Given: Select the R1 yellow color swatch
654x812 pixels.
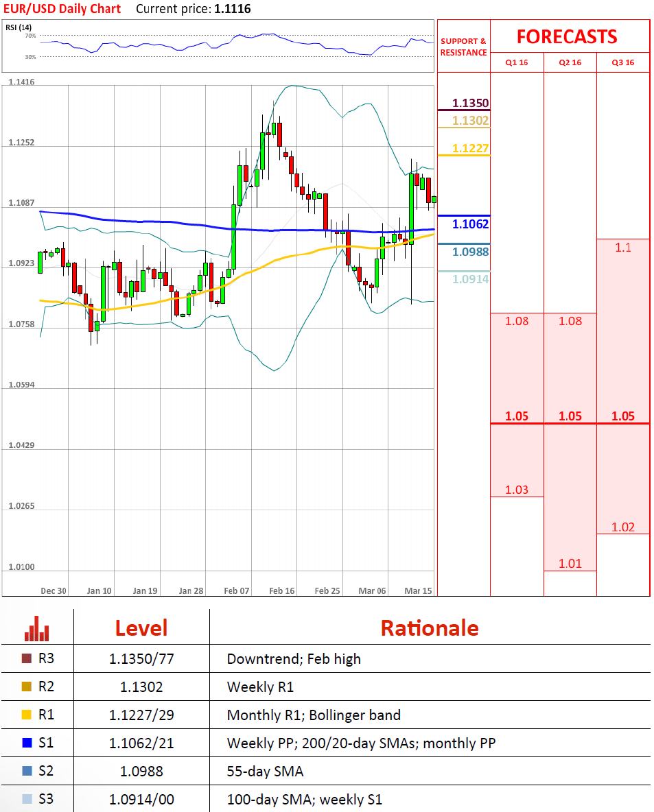Looking at the screenshot, I should click(x=27, y=715).
